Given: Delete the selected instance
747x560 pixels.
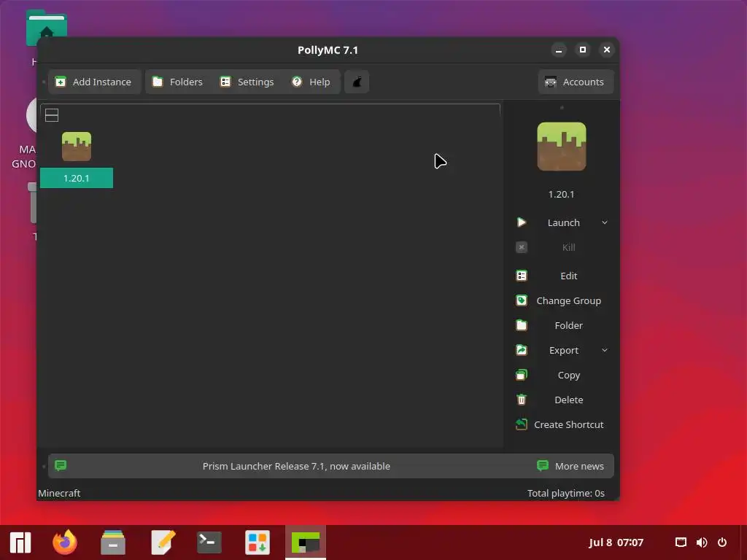Looking at the screenshot, I should point(561,400).
